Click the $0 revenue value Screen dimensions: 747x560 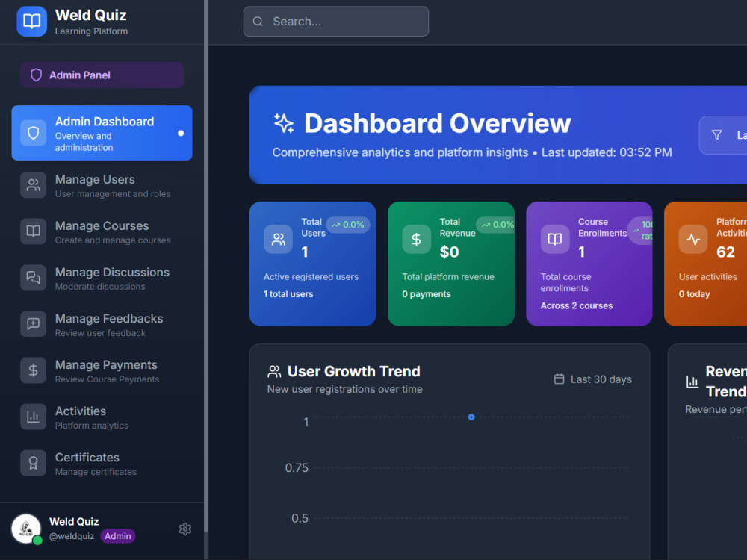[x=449, y=252]
